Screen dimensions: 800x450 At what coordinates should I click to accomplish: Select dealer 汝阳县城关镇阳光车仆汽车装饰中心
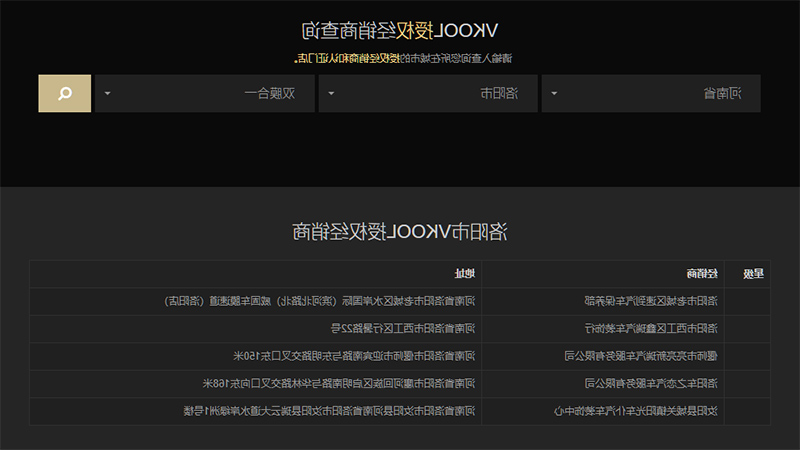pyautogui.click(x=636, y=411)
